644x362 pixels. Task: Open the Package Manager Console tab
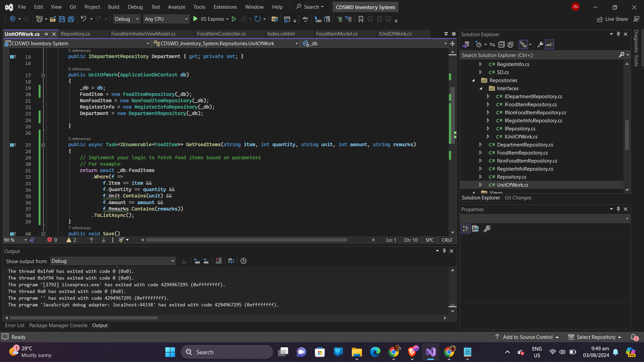(58, 325)
